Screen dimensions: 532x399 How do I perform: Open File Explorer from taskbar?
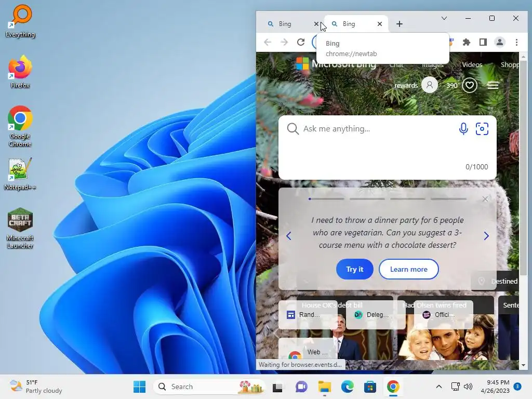point(324,387)
